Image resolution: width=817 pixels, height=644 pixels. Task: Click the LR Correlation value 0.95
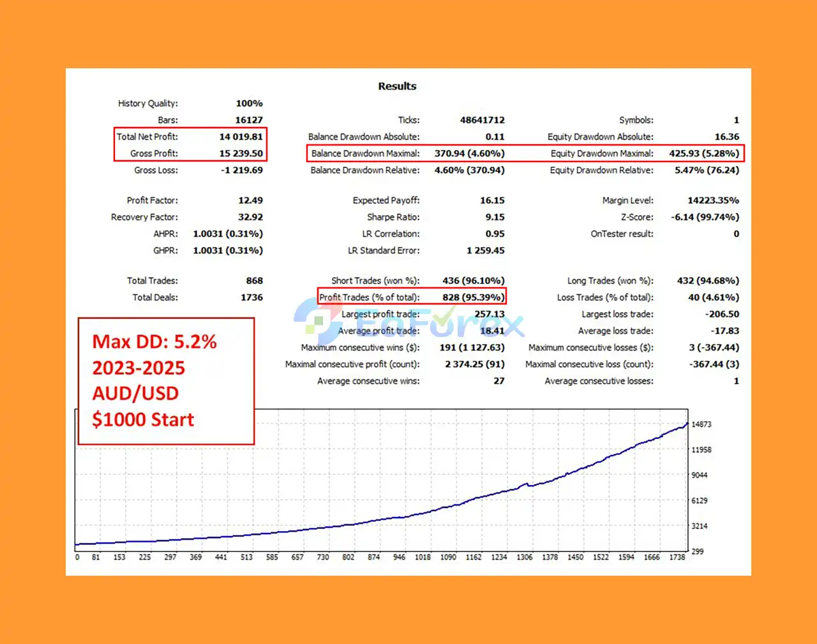click(x=495, y=234)
